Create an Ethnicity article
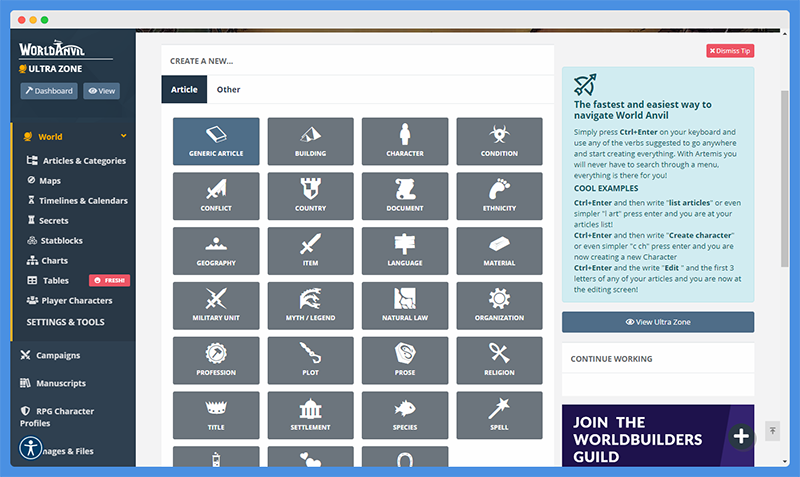 tap(499, 196)
